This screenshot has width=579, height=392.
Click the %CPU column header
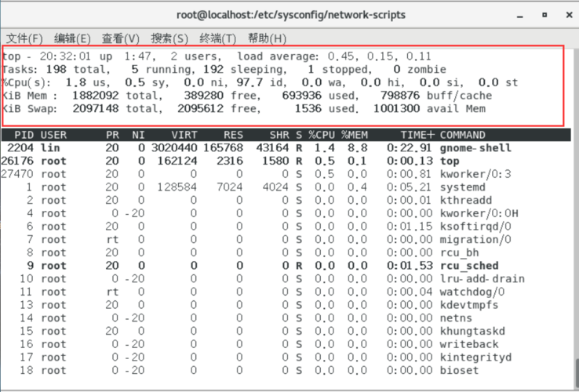coord(322,135)
